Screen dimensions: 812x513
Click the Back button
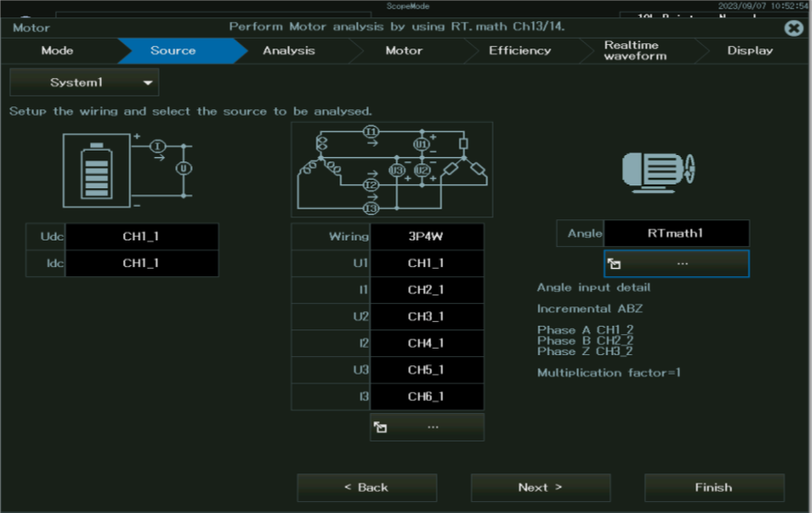367,487
